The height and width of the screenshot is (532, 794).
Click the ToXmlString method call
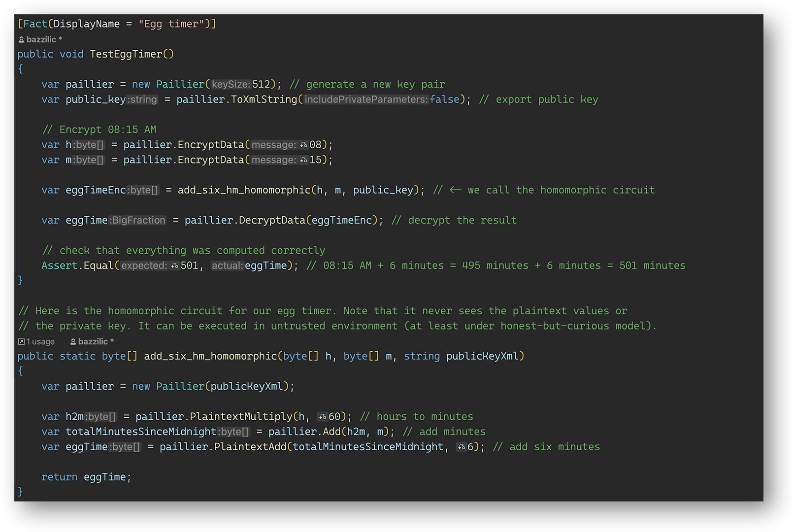click(x=264, y=100)
